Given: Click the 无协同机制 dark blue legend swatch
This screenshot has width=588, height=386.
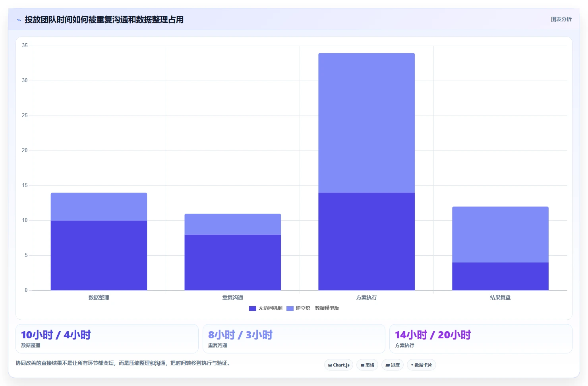Looking at the screenshot, I should coord(253,309).
